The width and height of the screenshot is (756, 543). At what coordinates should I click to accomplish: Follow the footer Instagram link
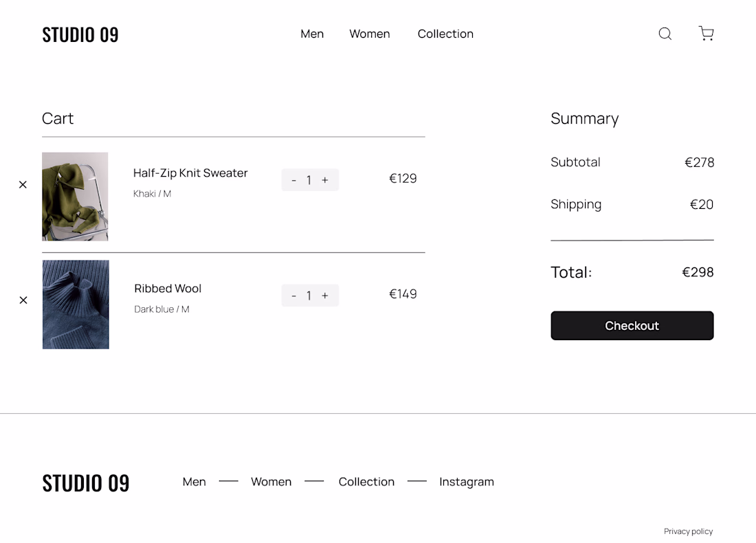[467, 482]
